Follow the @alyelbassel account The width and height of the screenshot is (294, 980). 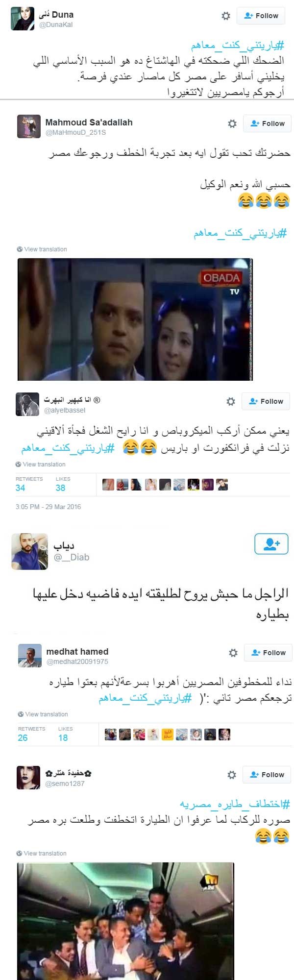click(266, 401)
